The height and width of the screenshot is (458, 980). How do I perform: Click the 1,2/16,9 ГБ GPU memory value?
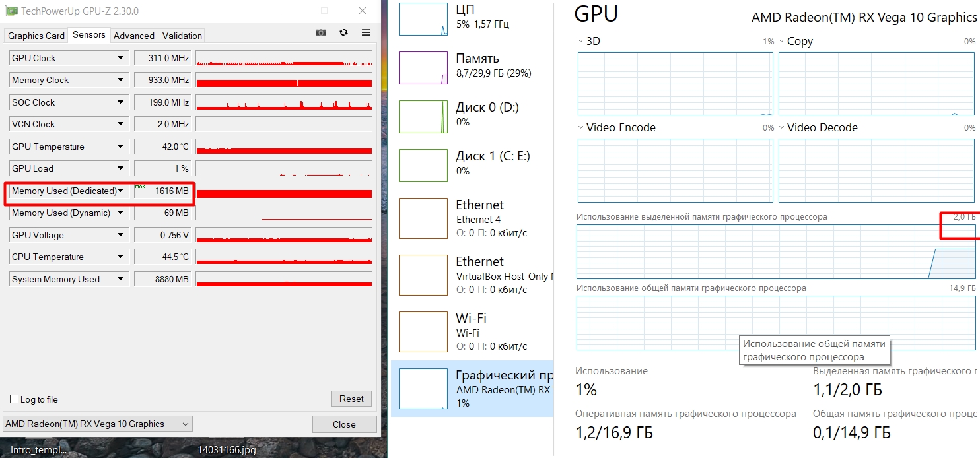pos(614,433)
